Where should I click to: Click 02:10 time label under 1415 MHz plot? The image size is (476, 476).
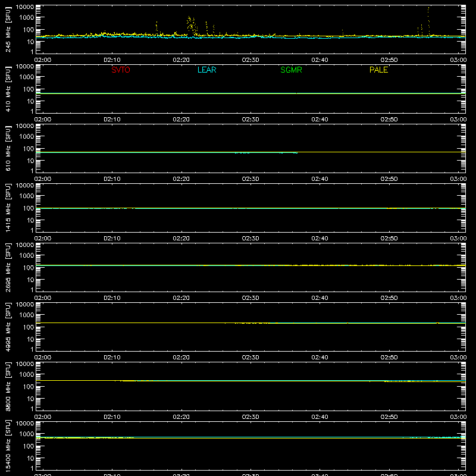tap(112, 239)
